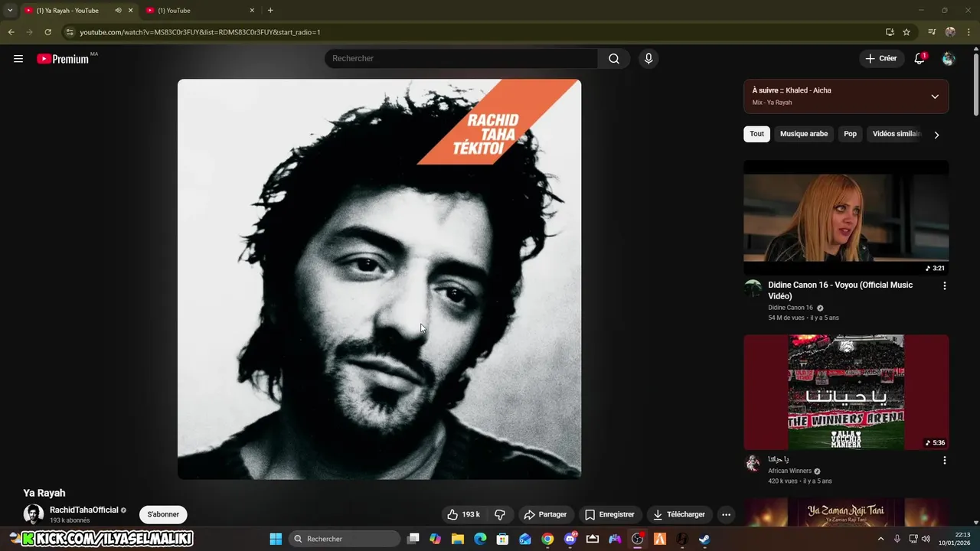Mute the Ya Rayah tab audio
Screen dimensions: 980x551
(118, 11)
